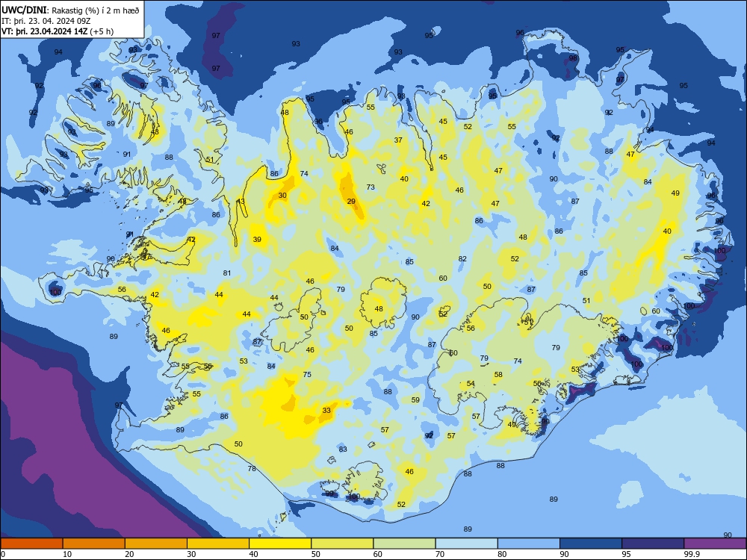Choose the light blue 70–80 legend swatch
Screen dimensions: 747x560
click(x=467, y=544)
